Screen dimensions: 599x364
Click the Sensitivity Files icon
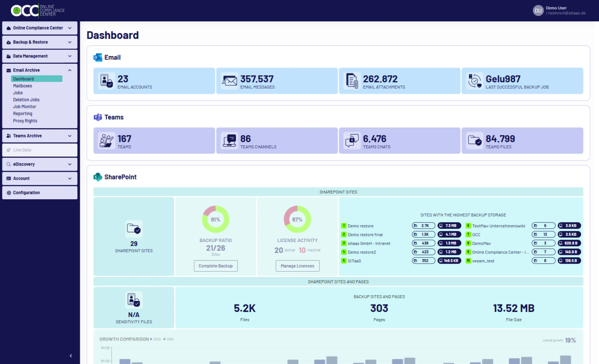click(x=134, y=300)
